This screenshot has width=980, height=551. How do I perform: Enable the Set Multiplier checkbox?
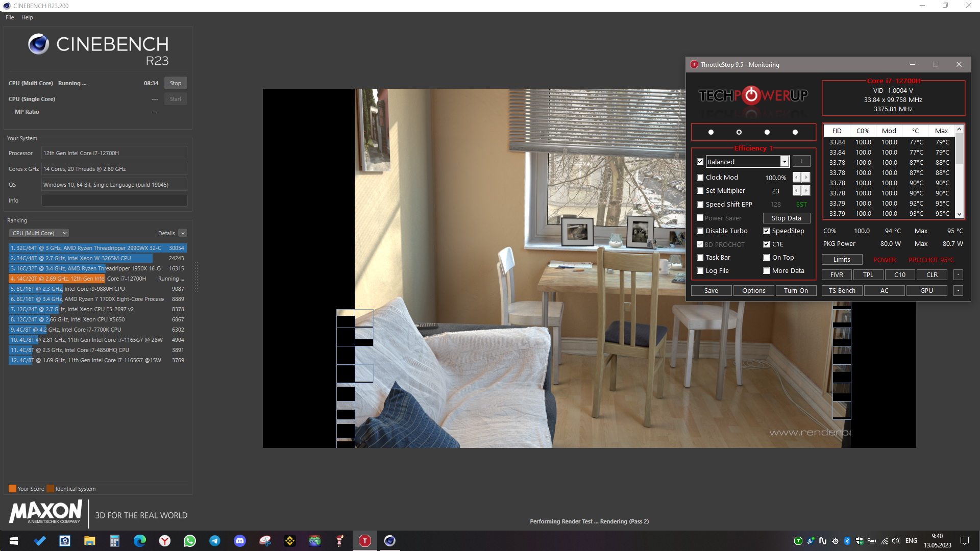click(700, 191)
